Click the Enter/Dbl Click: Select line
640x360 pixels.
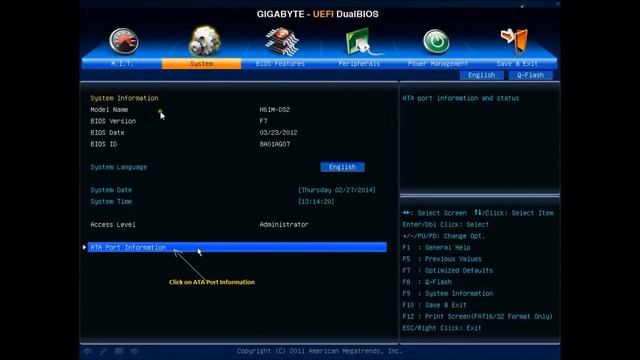[x=445, y=224]
